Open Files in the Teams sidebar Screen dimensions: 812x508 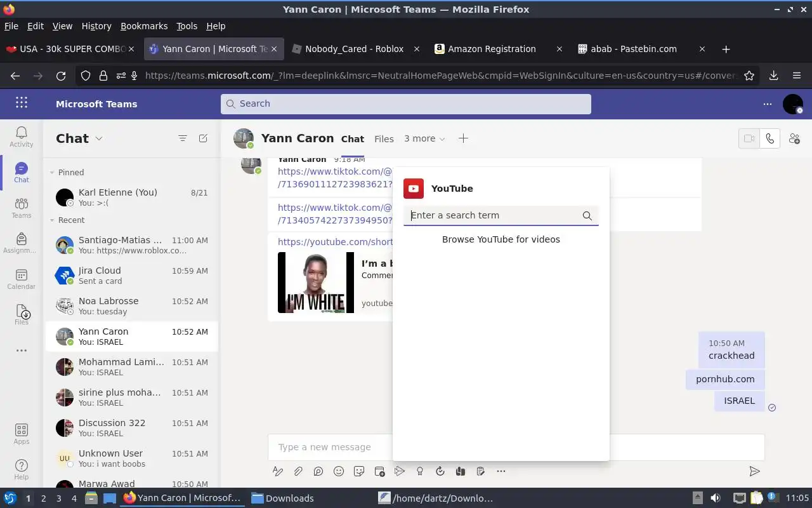click(x=21, y=314)
